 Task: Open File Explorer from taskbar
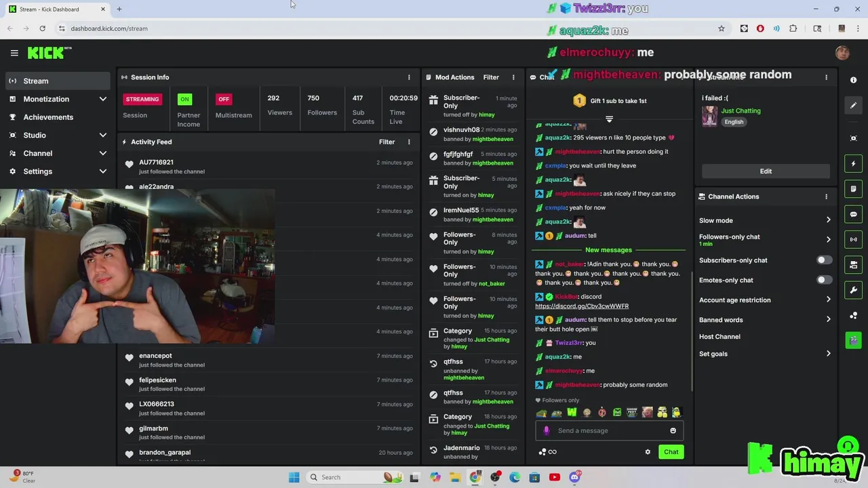tap(455, 477)
